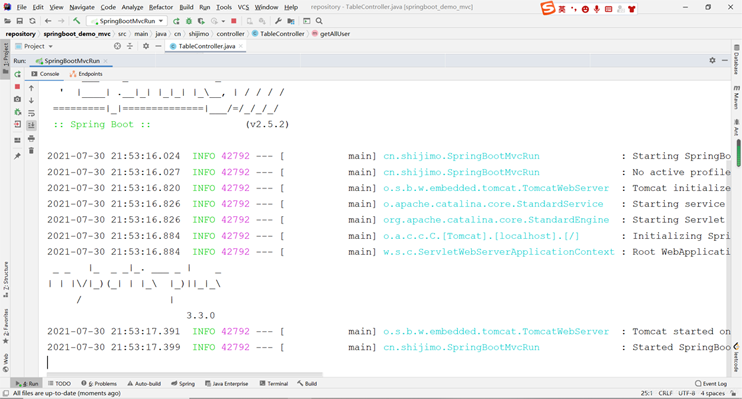Pin the run tab with the pin icon
Viewport: 742px width, 399px height.
18,156
